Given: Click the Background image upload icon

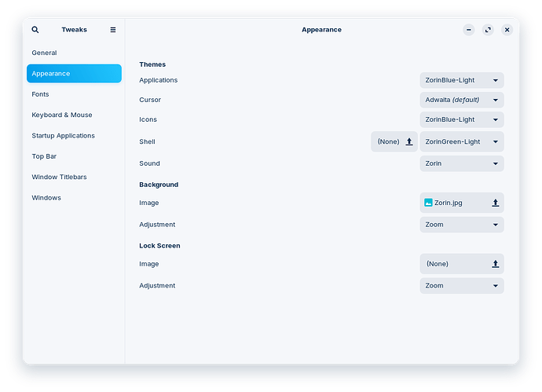Looking at the screenshot, I should pyautogui.click(x=496, y=203).
